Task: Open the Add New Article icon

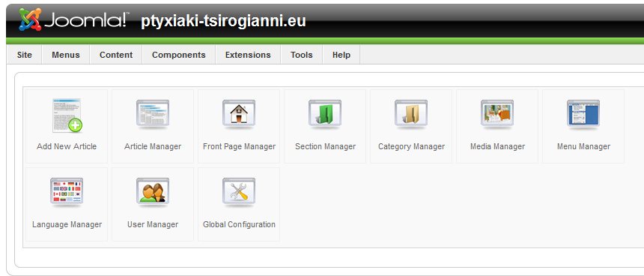Action: [x=67, y=115]
